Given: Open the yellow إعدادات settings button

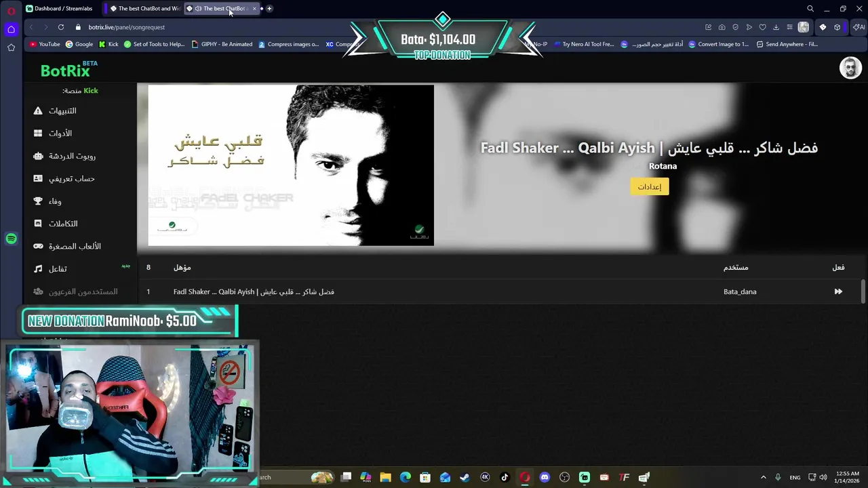Looking at the screenshot, I should [x=649, y=186].
